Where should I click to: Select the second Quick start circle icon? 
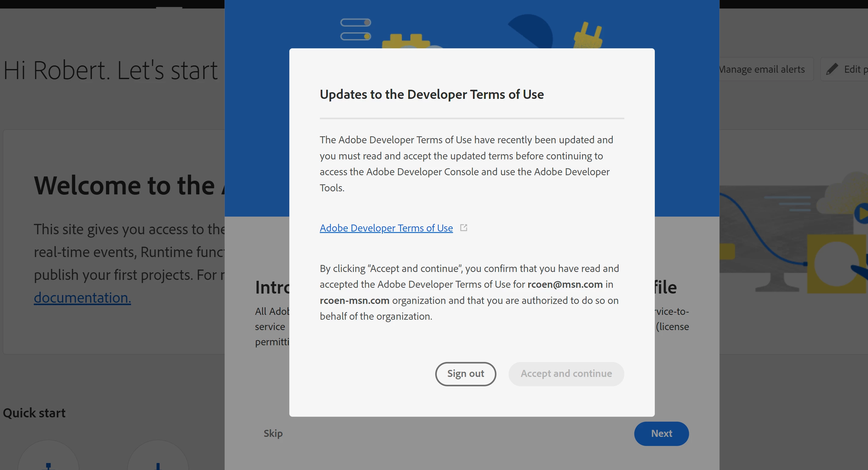tap(158, 457)
